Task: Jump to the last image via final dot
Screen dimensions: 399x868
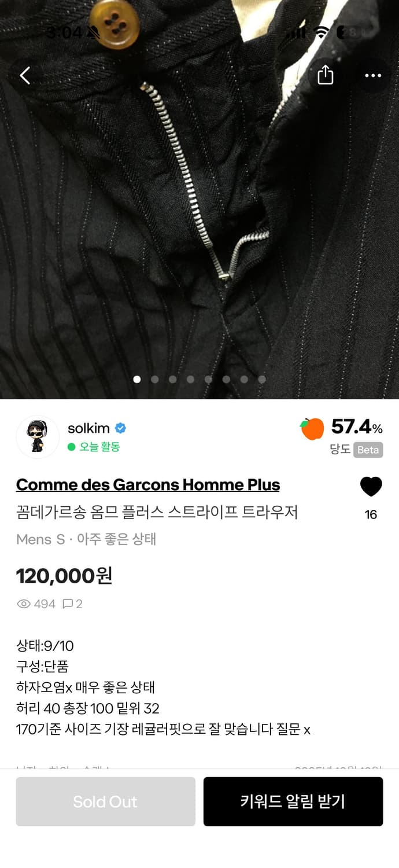Action: (262, 379)
